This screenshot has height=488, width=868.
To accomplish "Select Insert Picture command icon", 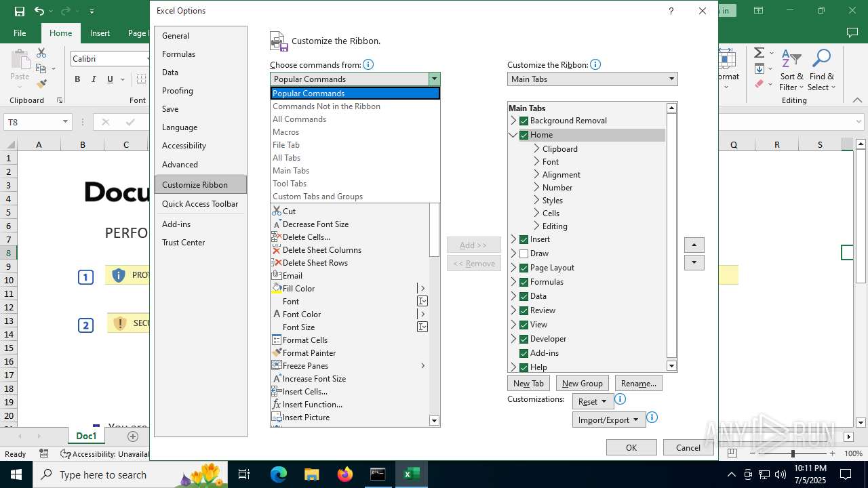I will click(277, 417).
